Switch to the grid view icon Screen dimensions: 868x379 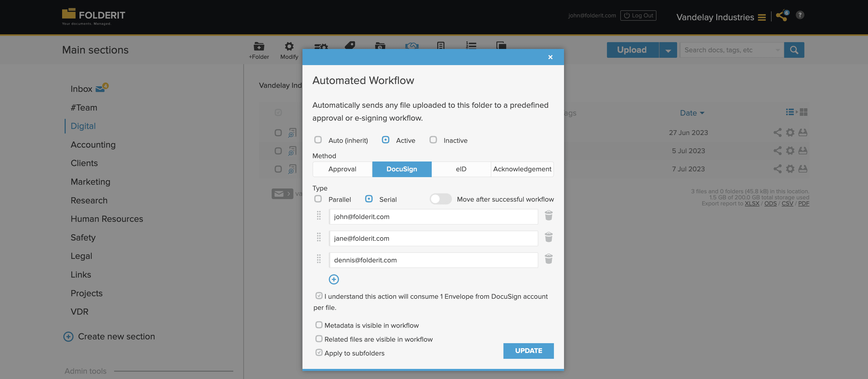point(804,112)
